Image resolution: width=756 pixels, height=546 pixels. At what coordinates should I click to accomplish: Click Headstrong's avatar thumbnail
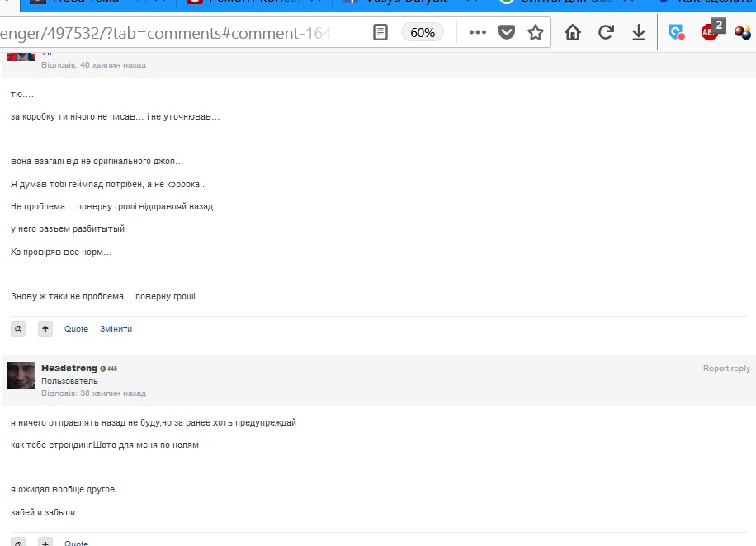click(x=21, y=375)
